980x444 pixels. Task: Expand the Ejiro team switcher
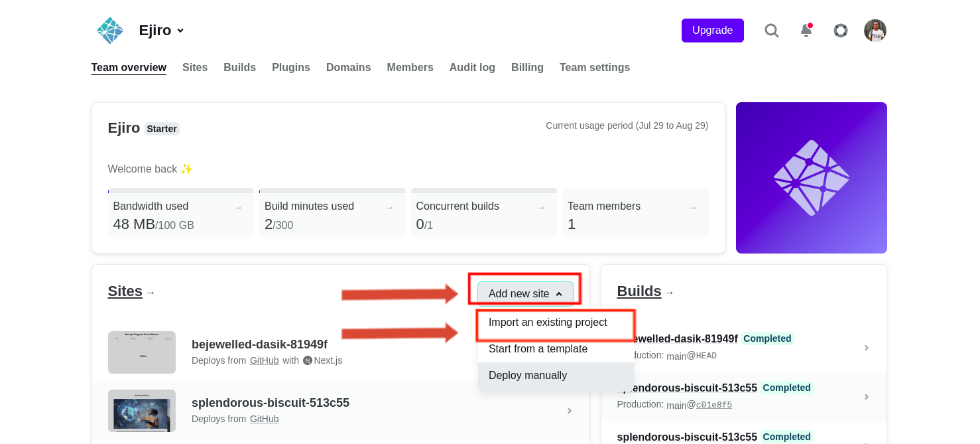point(161,31)
